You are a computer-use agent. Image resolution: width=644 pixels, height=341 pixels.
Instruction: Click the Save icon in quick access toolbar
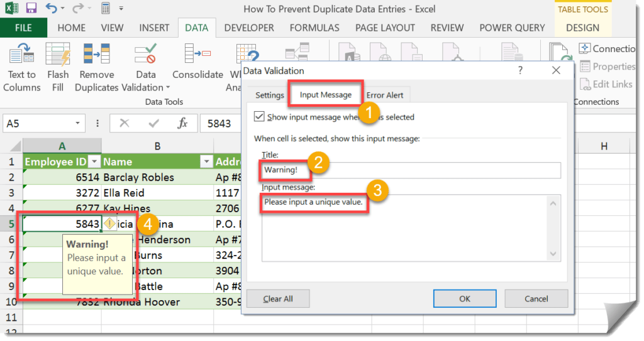point(31,8)
